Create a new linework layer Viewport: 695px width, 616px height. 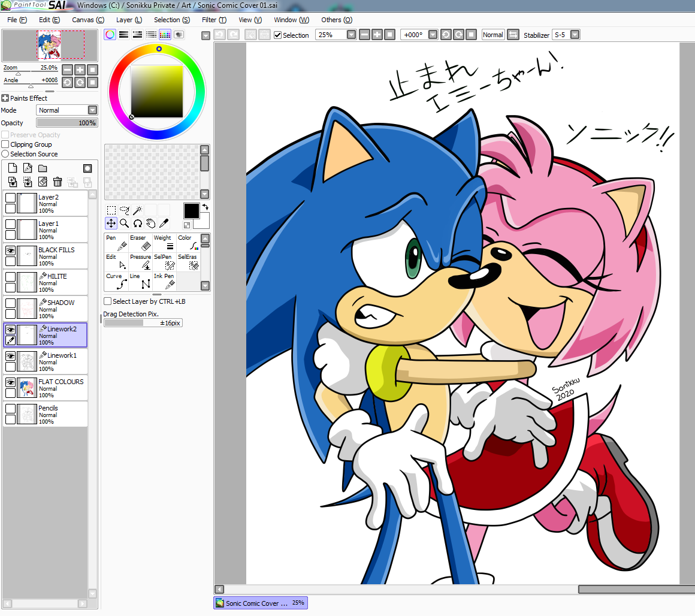28,168
